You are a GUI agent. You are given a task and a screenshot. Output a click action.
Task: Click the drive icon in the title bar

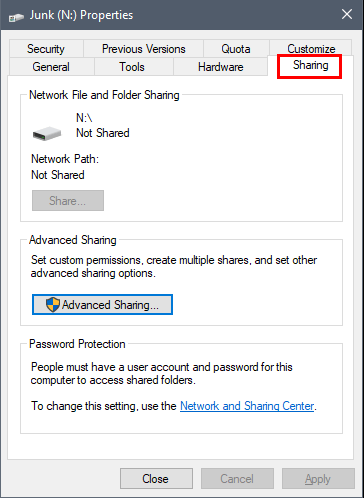[x=16, y=16]
